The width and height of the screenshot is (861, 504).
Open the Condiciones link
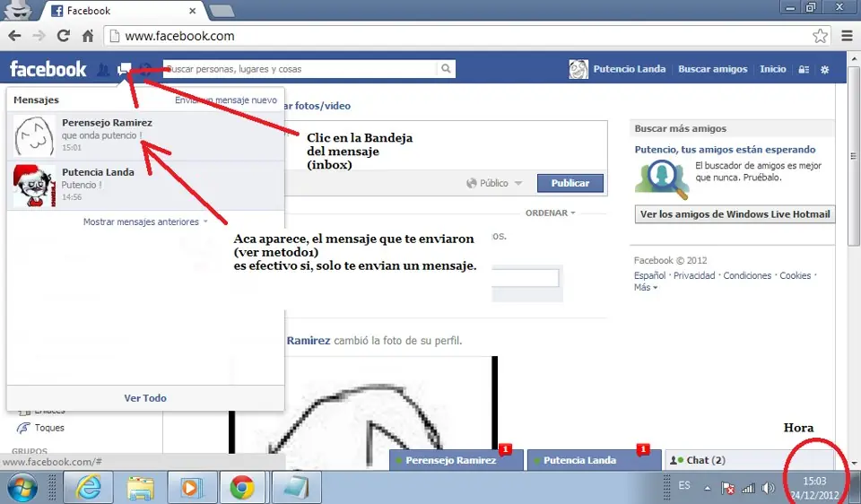(747, 275)
